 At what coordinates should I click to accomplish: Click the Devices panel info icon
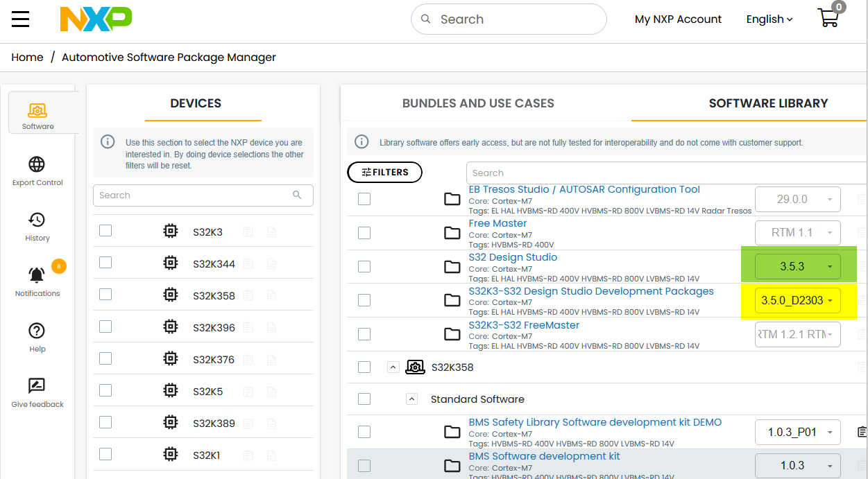click(x=108, y=141)
